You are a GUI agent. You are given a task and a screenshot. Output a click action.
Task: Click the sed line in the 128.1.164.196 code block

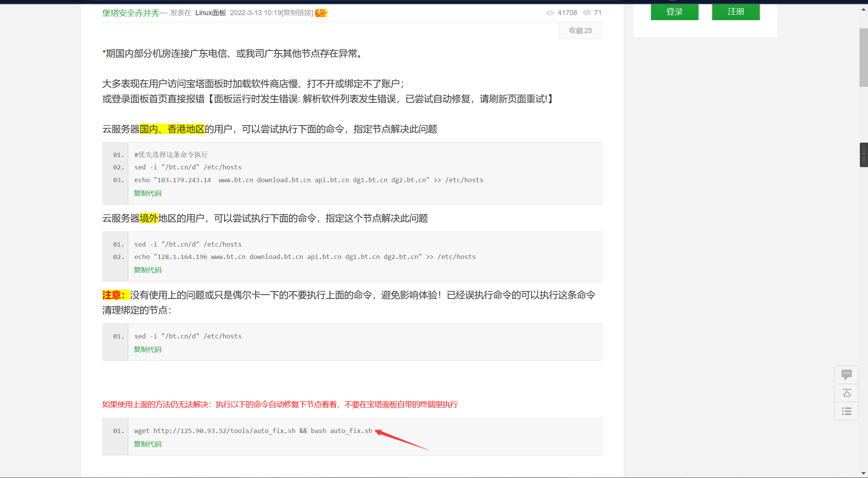[188, 244]
